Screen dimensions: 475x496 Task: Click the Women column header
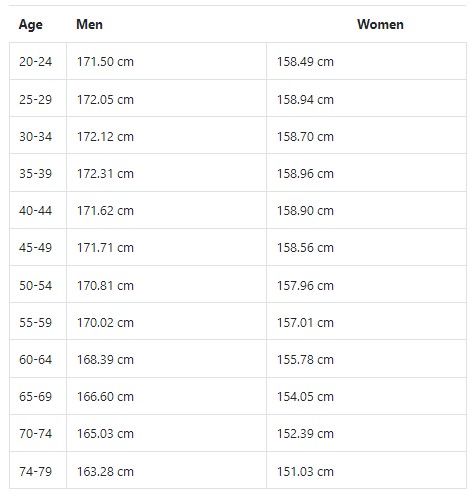(380, 24)
